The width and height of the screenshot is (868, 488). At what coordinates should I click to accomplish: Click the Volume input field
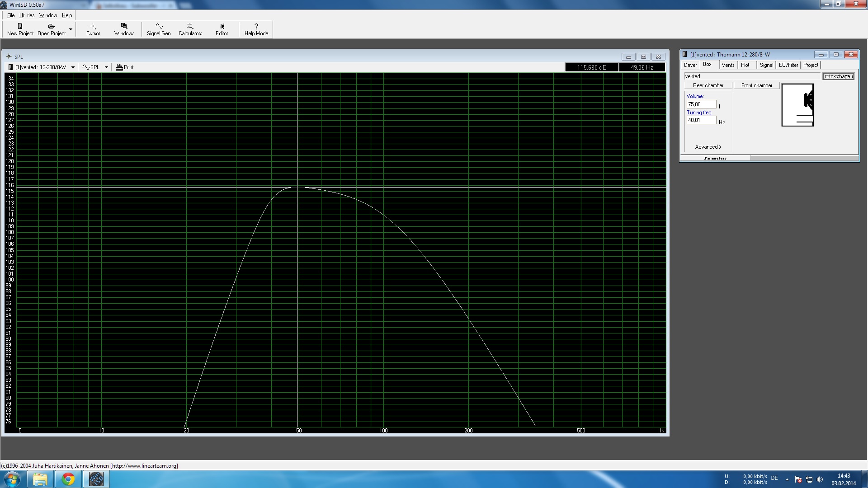pyautogui.click(x=701, y=104)
